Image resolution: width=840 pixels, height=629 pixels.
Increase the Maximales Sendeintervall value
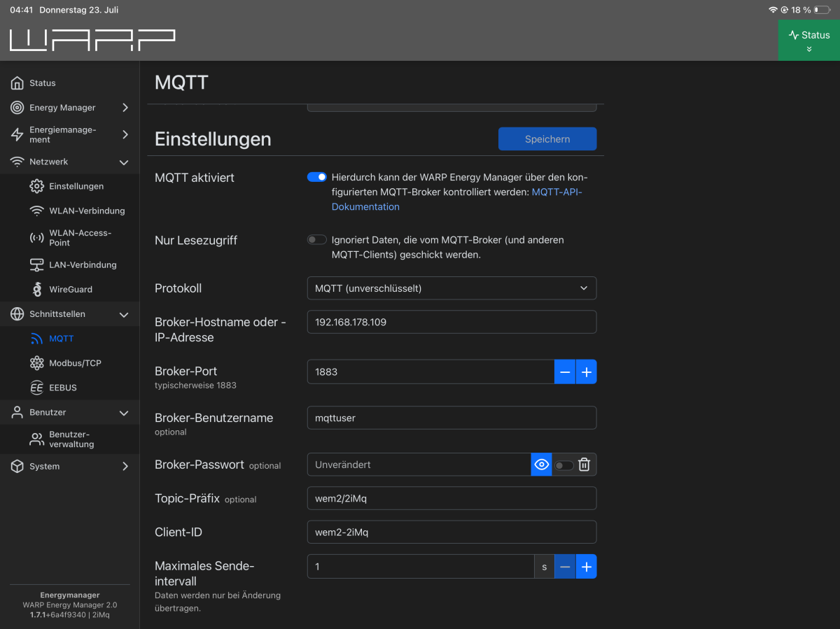click(587, 567)
